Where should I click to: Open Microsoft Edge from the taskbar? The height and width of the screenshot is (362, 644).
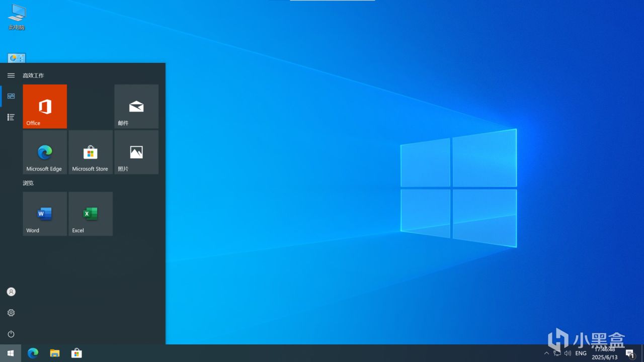[33, 353]
